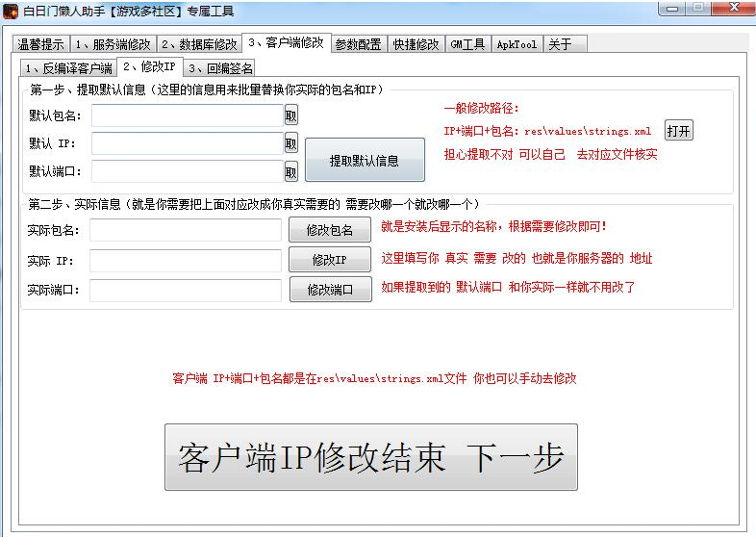The width and height of the screenshot is (756, 537).
Task: Open the ApkTool tab
Action: point(517,44)
